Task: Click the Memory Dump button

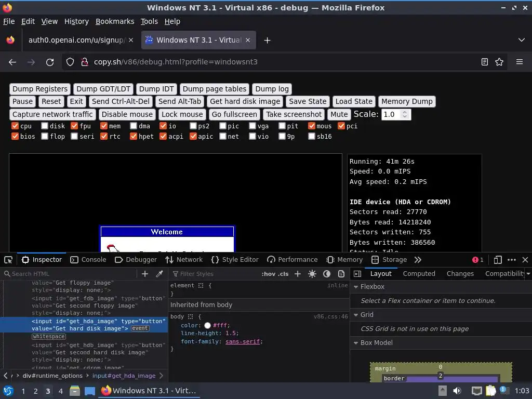Action: pyautogui.click(x=407, y=101)
